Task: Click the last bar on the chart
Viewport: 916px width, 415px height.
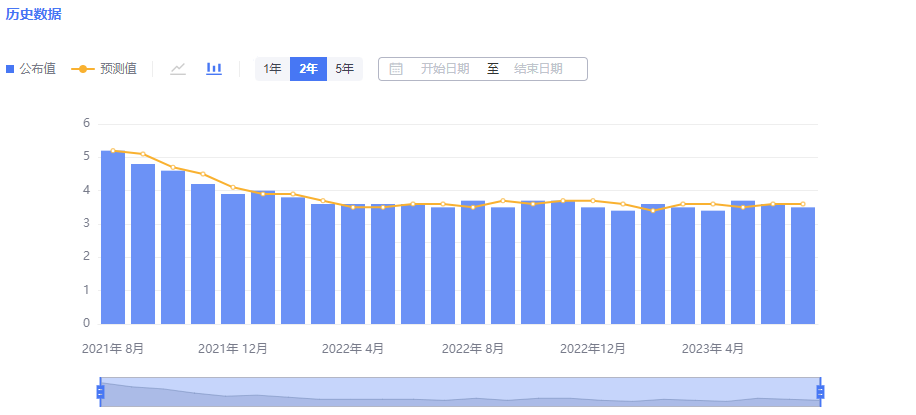Action: pyautogui.click(x=803, y=266)
